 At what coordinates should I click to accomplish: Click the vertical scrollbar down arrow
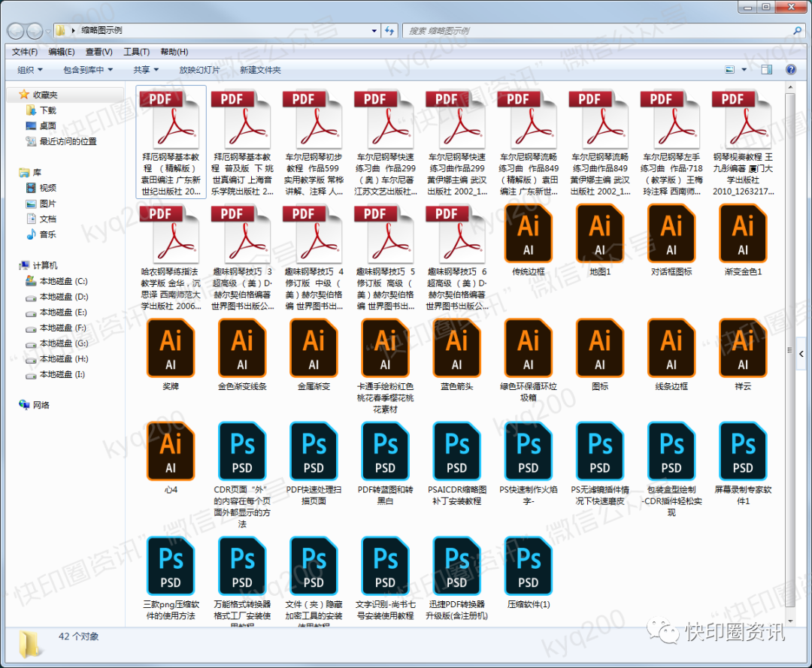tap(790, 620)
